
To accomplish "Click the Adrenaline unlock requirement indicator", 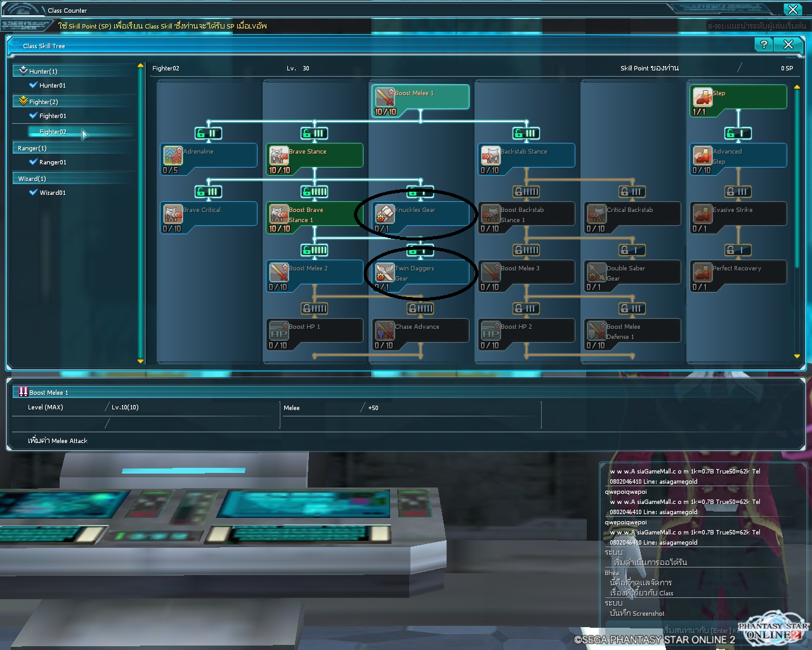I will (x=208, y=133).
